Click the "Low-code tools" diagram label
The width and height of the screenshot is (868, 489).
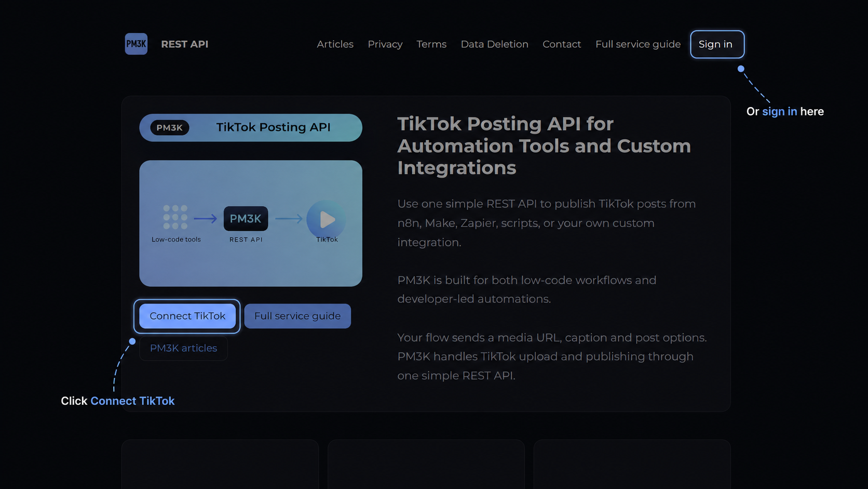click(176, 240)
